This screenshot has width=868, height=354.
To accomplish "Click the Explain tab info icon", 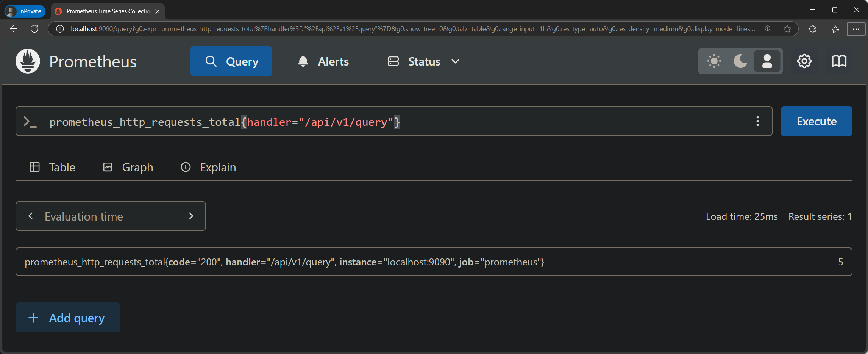I will pos(186,167).
